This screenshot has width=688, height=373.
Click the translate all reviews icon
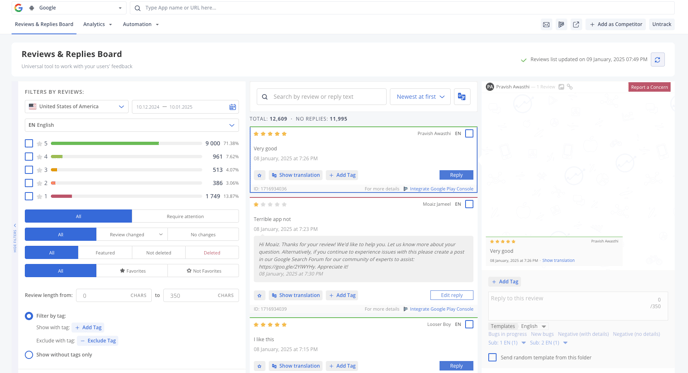(x=462, y=97)
